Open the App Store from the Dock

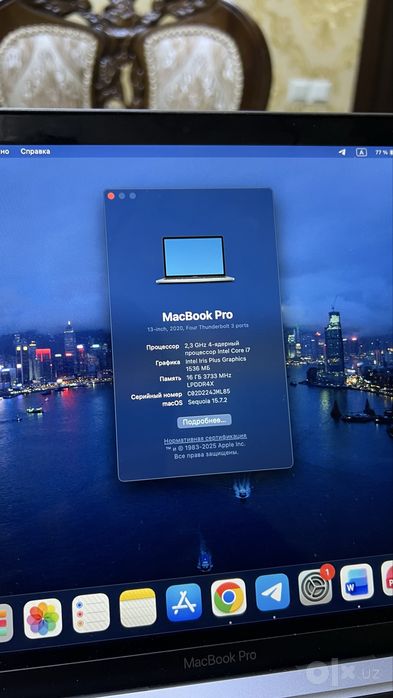(x=184, y=602)
